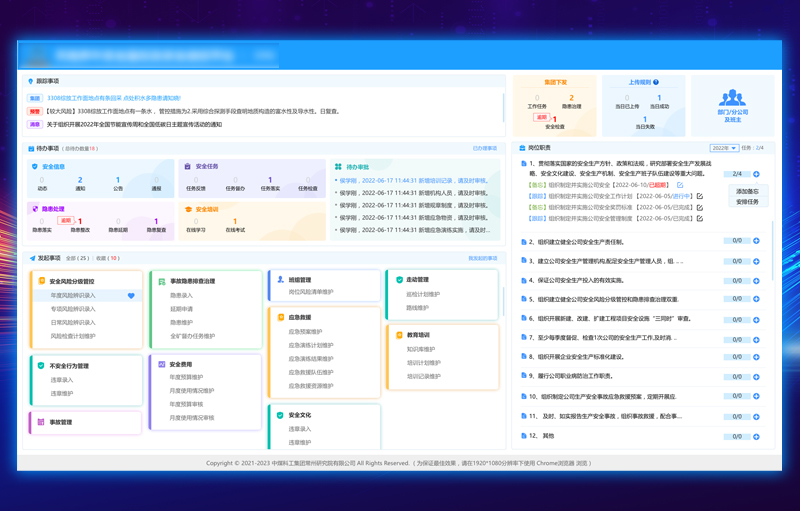Click the 安全费用 card icon
The width and height of the screenshot is (800, 511).
162,365
